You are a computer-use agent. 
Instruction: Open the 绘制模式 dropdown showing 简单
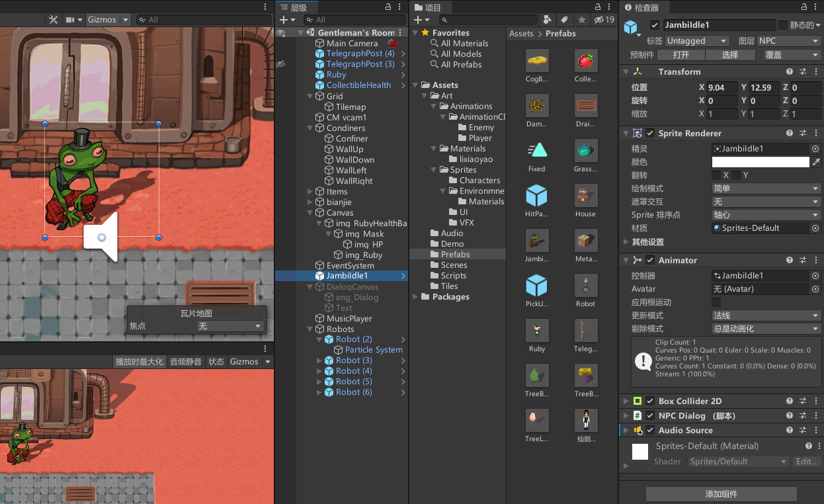[x=766, y=188]
